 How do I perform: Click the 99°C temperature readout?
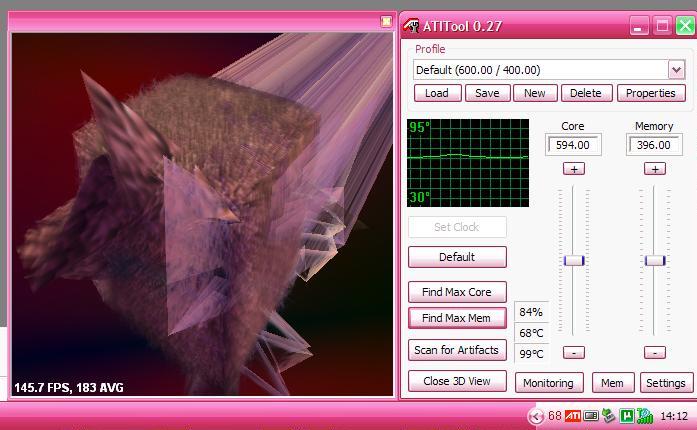531,354
